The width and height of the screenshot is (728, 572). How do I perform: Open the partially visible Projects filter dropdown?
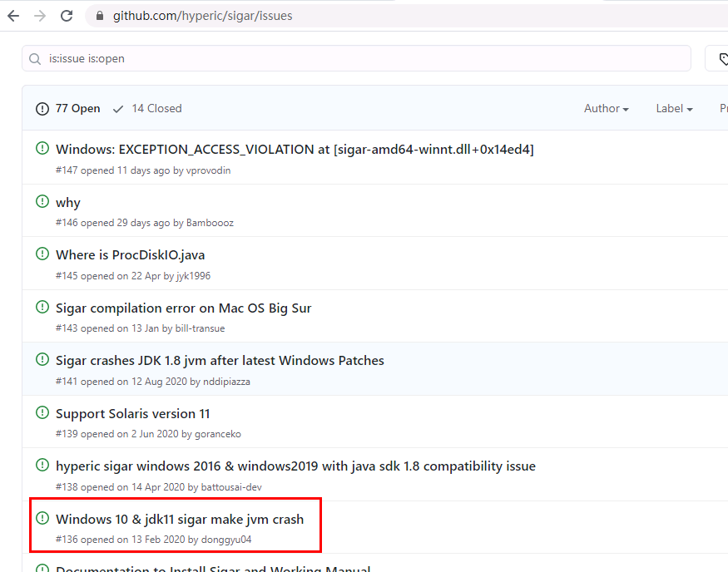click(x=721, y=108)
